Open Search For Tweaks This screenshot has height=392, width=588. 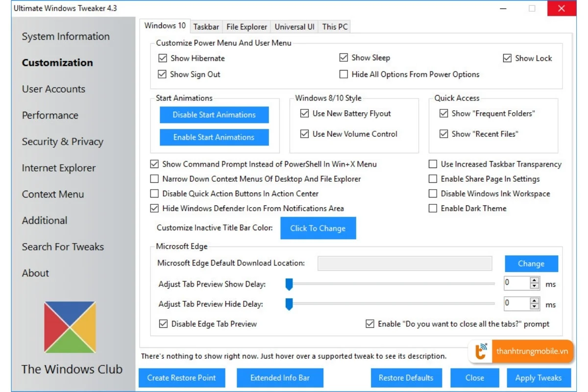pyautogui.click(x=63, y=247)
